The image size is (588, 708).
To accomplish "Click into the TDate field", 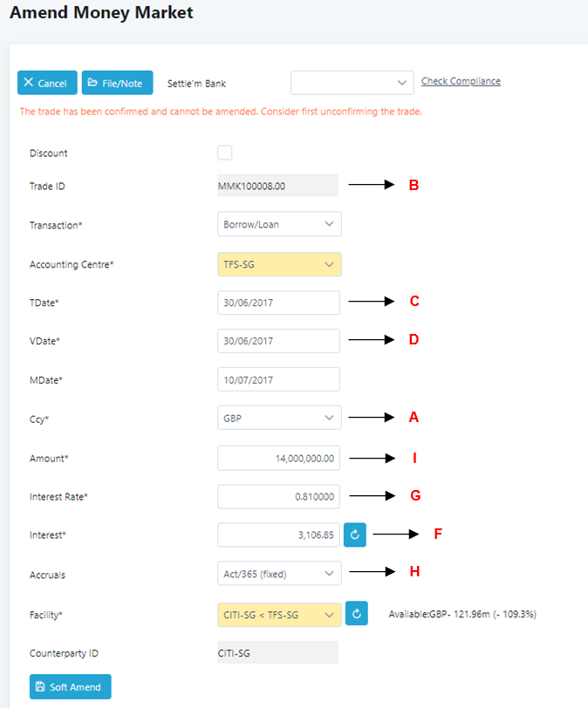I will tap(278, 303).
